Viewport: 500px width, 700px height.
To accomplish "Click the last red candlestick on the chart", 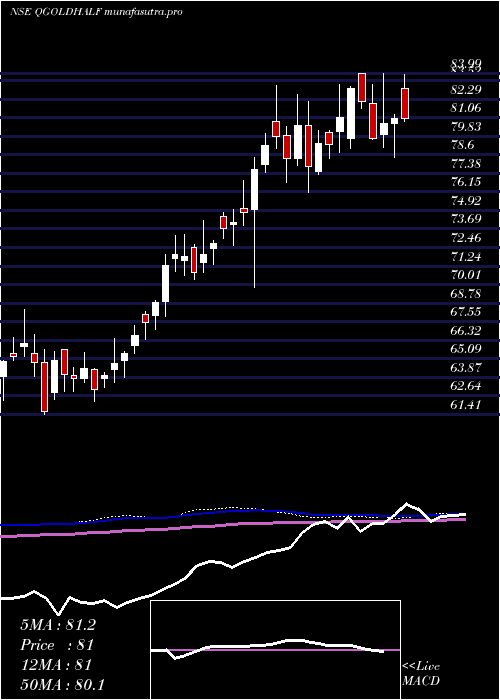I will point(405,104).
